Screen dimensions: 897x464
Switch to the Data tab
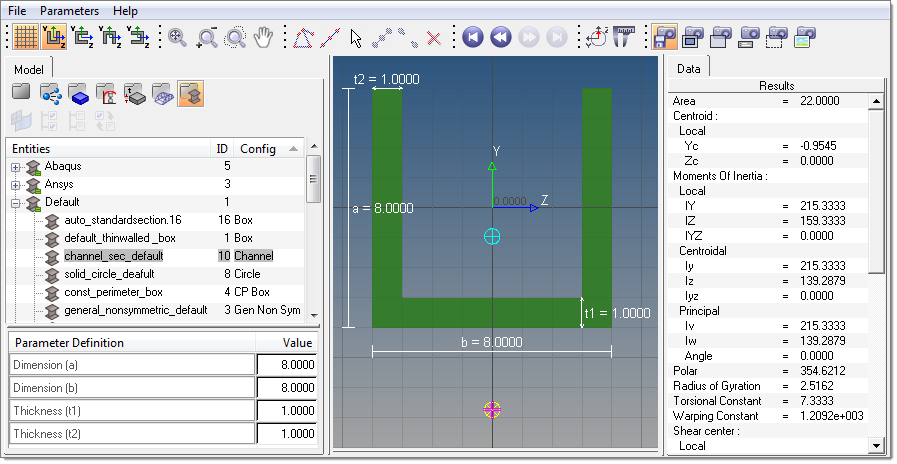[688, 69]
